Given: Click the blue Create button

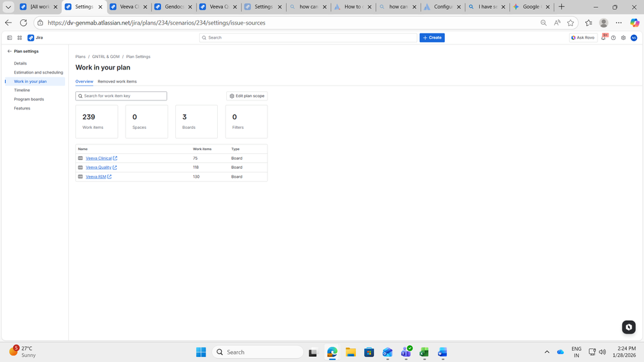Looking at the screenshot, I should 432,38.
